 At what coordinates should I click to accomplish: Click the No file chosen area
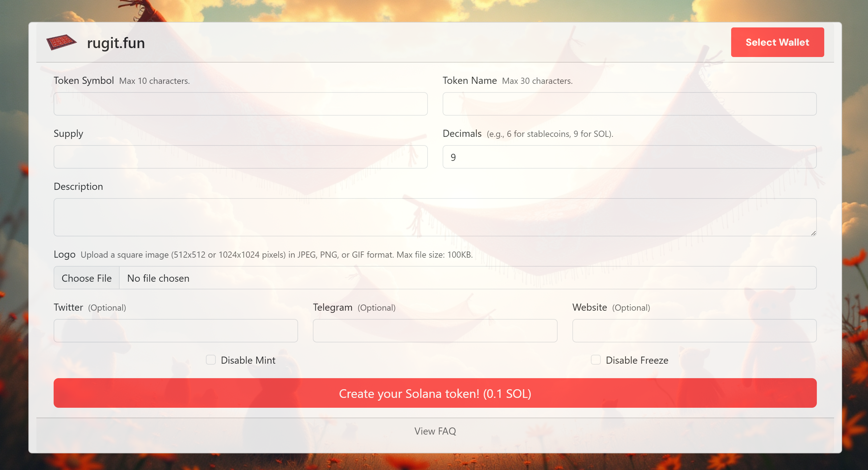click(158, 278)
